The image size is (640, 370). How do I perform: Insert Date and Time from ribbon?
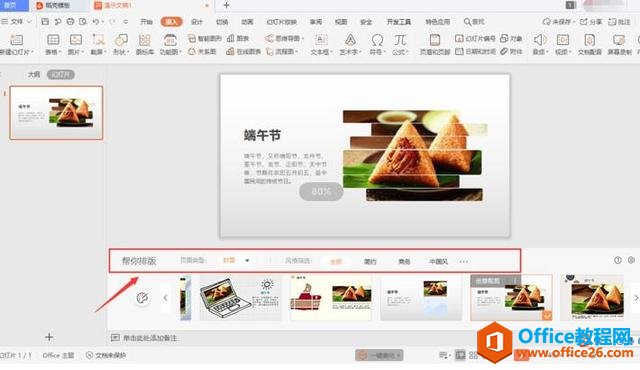tap(475, 51)
